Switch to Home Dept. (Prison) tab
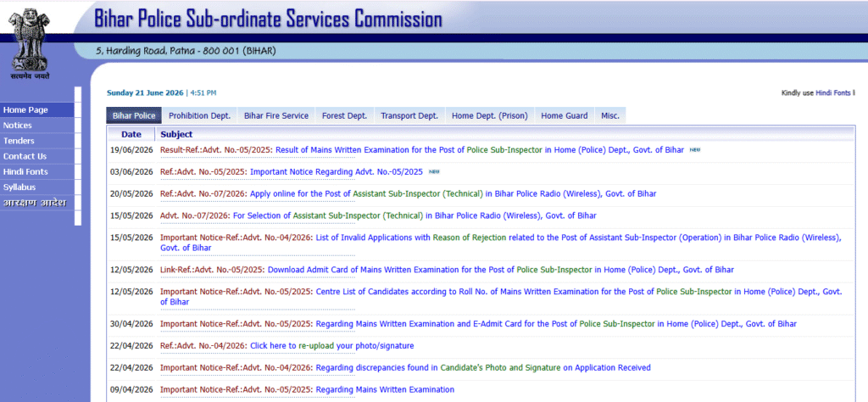 point(489,115)
